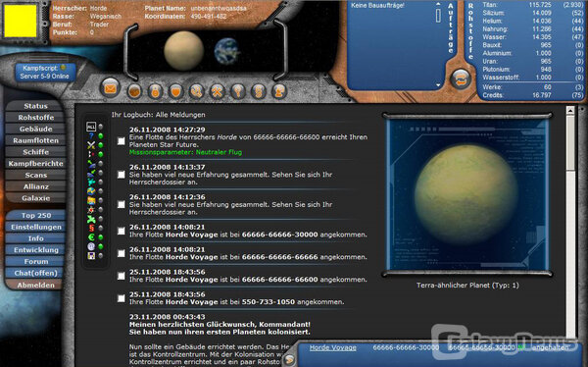Tick checkbox for the 14:13:37 experience message

(x=122, y=175)
